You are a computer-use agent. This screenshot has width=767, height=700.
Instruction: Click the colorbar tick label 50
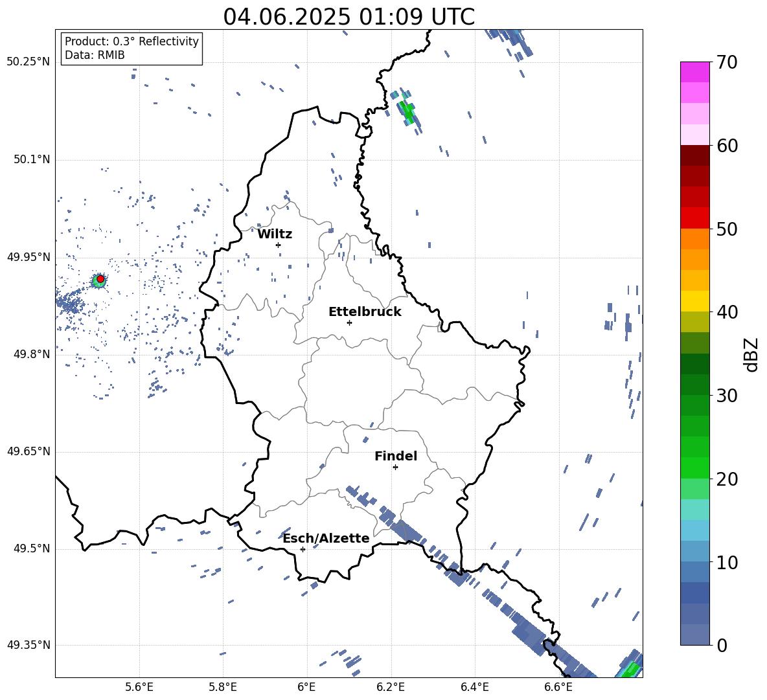[x=727, y=229]
